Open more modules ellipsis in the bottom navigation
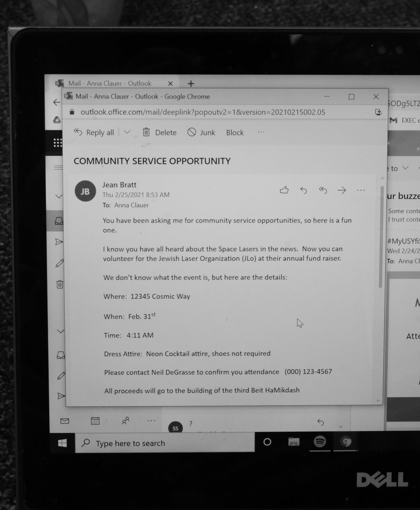The image size is (420, 510). [x=151, y=421]
